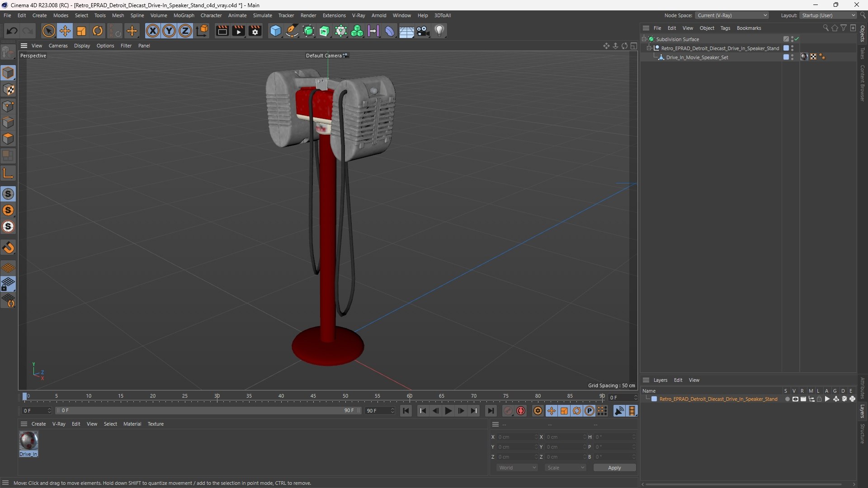
Task: Open the Cameras viewport menu
Action: coord(58,46)
